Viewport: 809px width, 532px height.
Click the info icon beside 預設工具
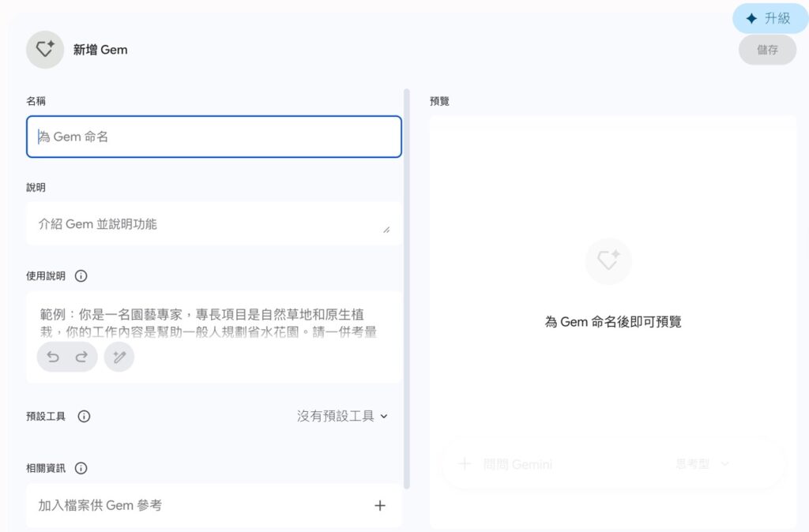tap(84, 416)
